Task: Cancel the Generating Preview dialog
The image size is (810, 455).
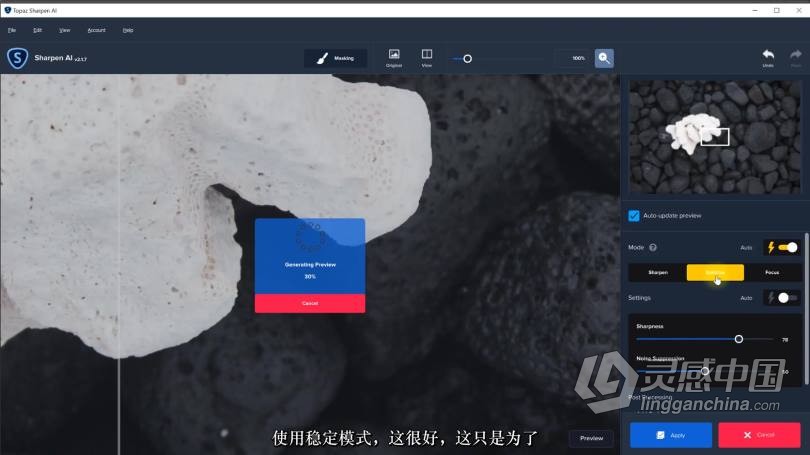Action: [310, 303]
